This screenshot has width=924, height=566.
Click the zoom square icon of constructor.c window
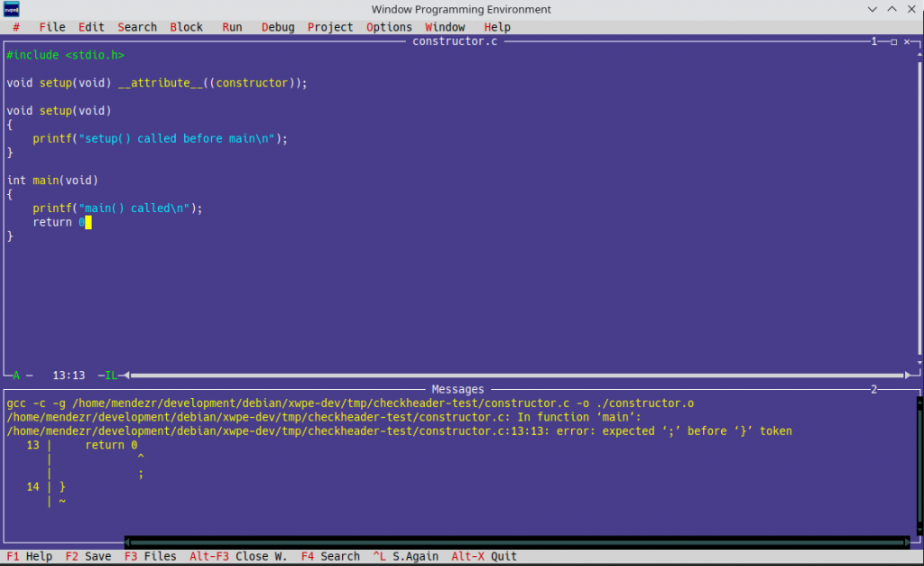pos(894,42)
